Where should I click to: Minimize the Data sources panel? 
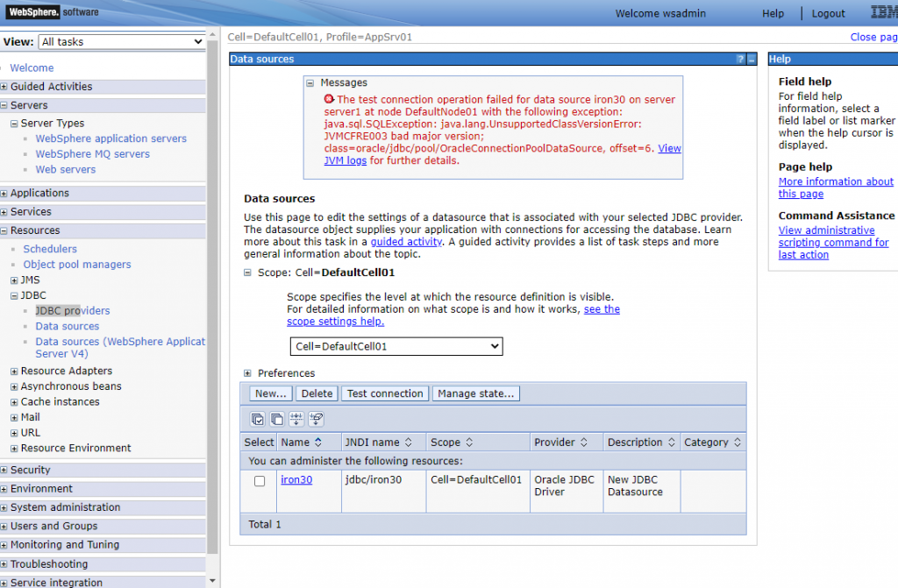point(752,59)
